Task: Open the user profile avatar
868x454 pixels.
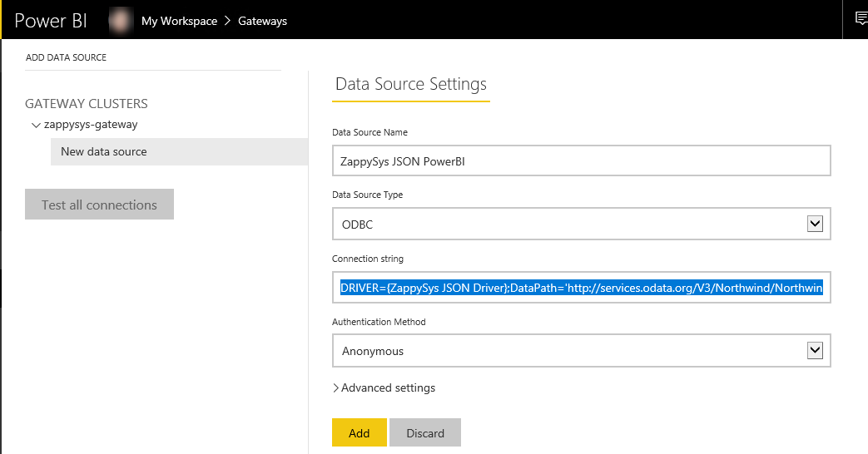Action: tap(122, 21)
